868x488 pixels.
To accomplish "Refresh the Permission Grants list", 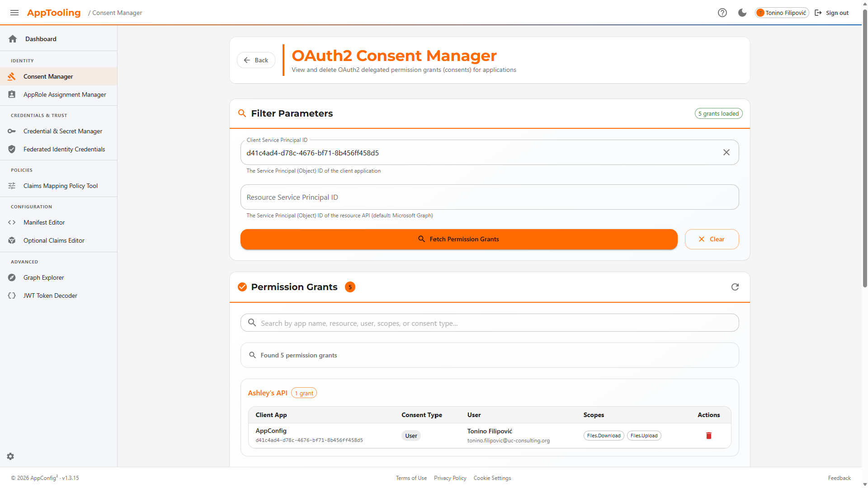I will click(x=735, y=287).
